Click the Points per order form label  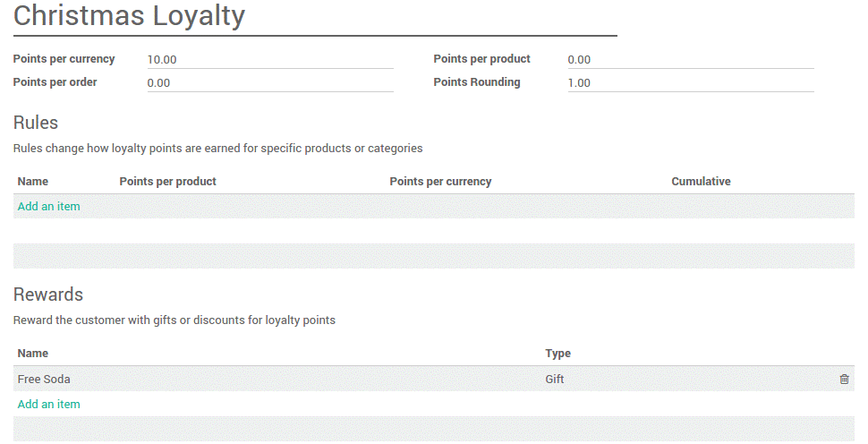55,82
